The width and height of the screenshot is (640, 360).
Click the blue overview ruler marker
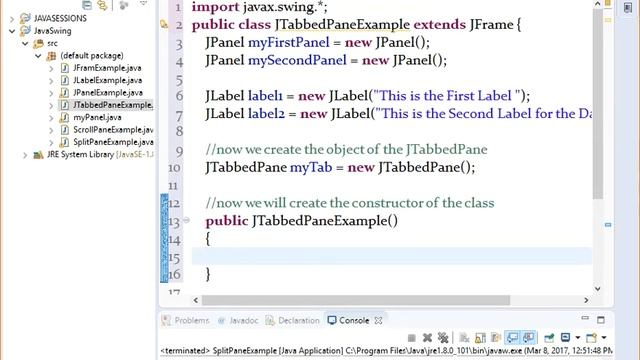click(x=608, y=224)
